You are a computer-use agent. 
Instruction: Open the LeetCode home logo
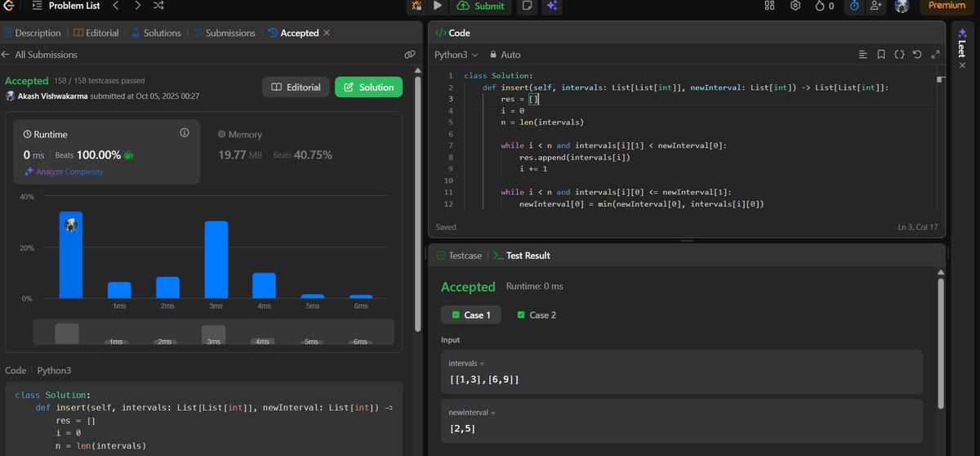tap(10, 6)
